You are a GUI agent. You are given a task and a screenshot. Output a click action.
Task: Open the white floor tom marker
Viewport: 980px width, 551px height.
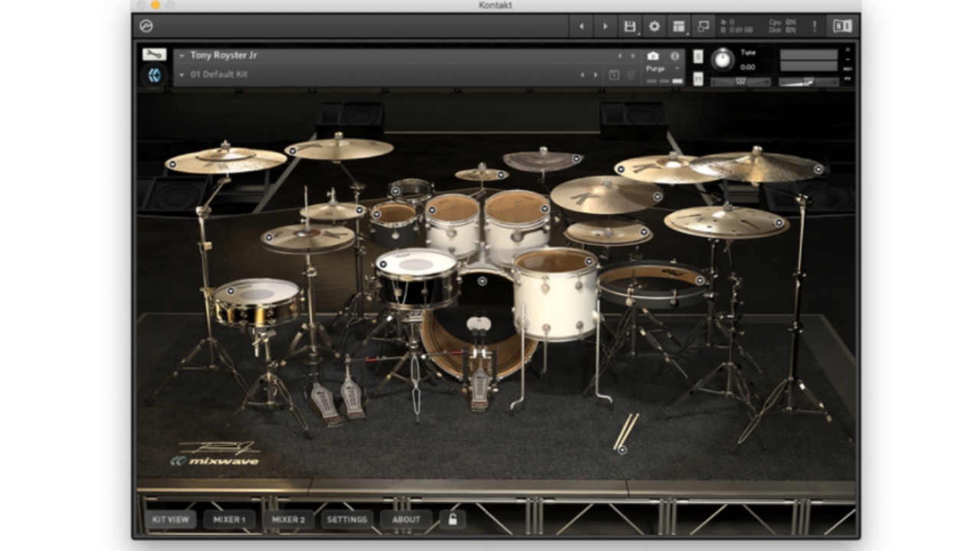click(x=589, y=262)
